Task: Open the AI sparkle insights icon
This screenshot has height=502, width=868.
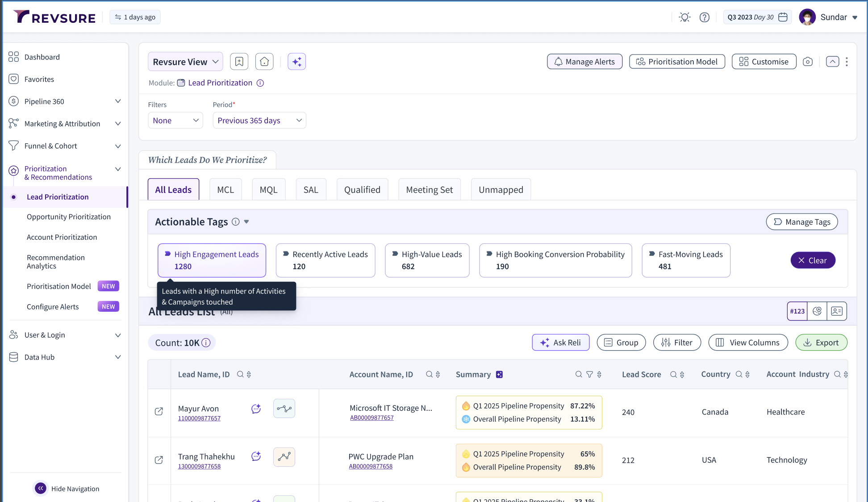Action: (297, 62)
